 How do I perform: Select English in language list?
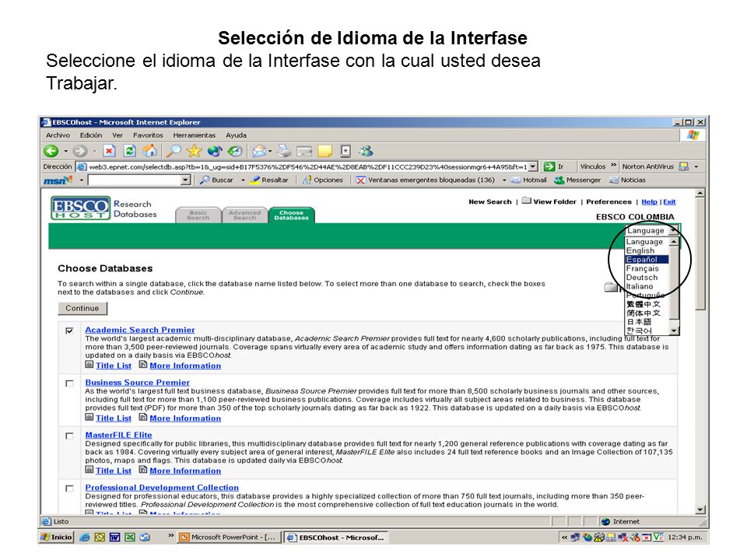click(647, 250)
